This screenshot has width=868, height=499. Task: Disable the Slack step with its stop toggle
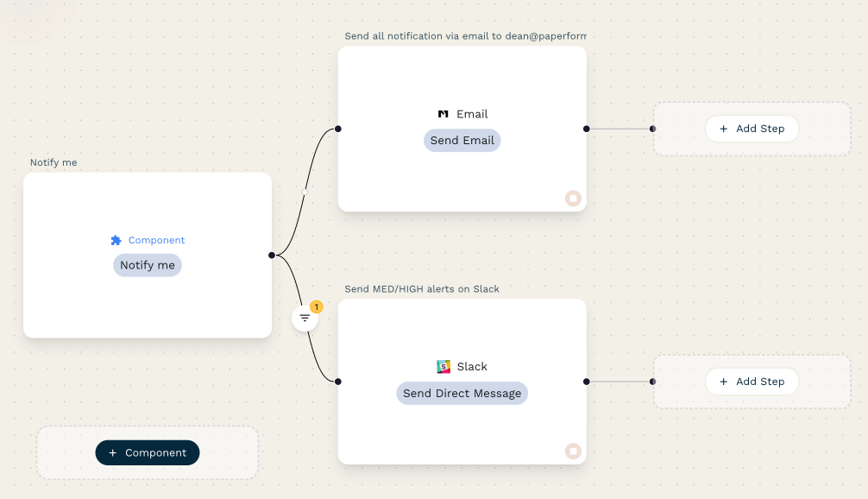point(573,451)
